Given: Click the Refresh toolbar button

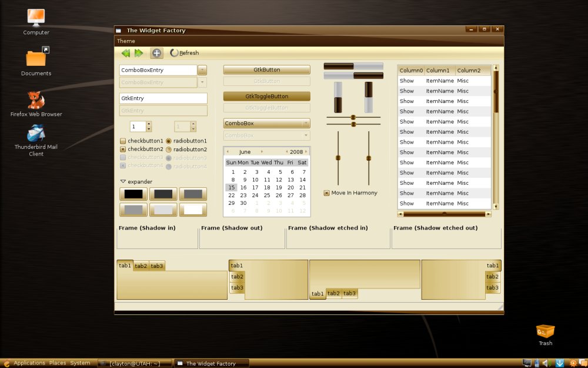Looking at the screenshot, I should pyautogui.click(x=185, y=53).
